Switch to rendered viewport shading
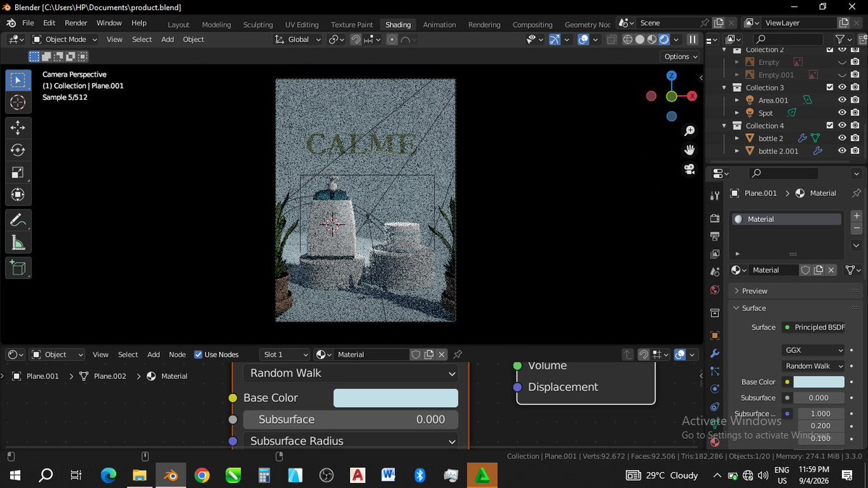 (663, 40)
